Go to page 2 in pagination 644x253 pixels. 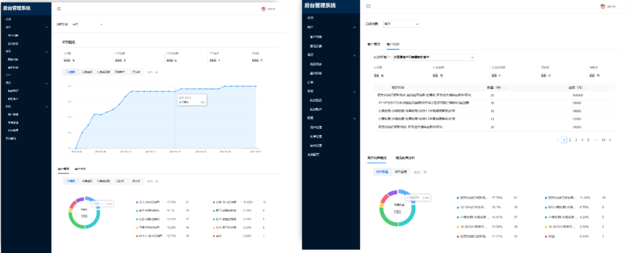pyautogui.click(x=569, y=140)
